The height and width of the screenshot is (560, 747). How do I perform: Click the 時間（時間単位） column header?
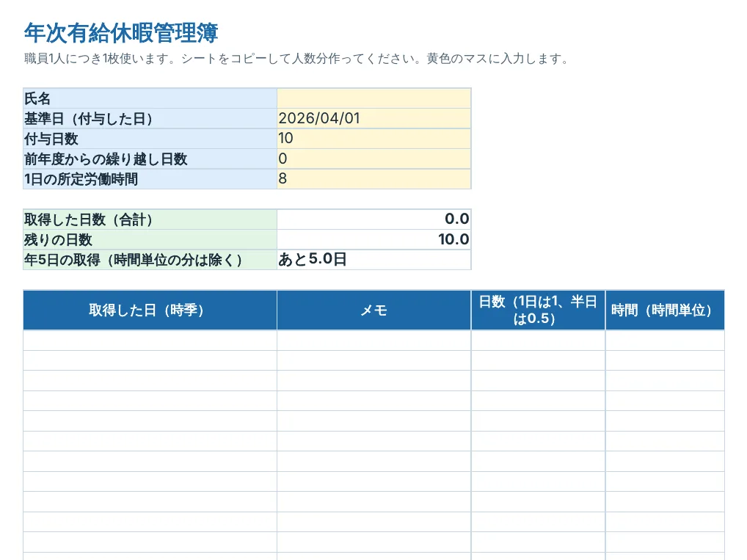click(x=665, y=310)
